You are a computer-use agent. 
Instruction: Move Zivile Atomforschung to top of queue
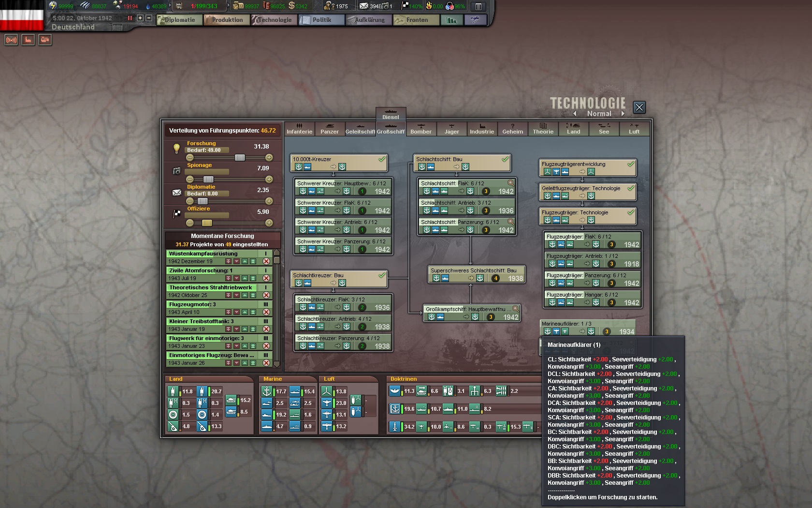[253, 278]
